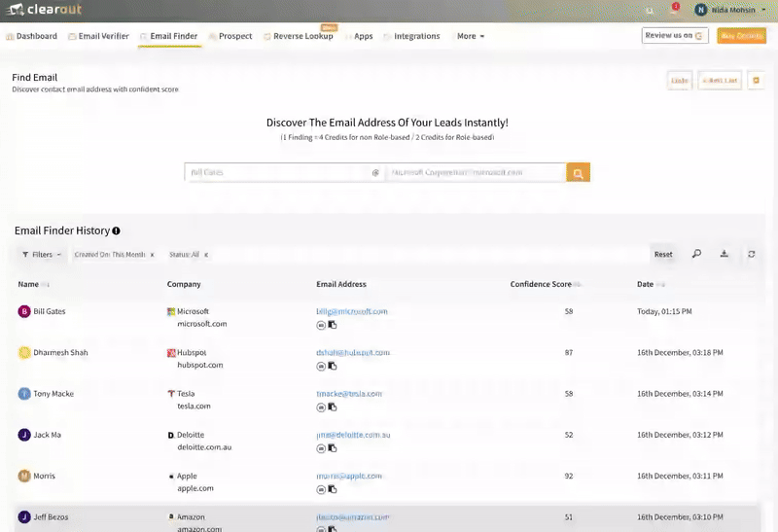Open billg@microsoft.com email link
This screenshot has height=532, width=778.
[352, 311]
